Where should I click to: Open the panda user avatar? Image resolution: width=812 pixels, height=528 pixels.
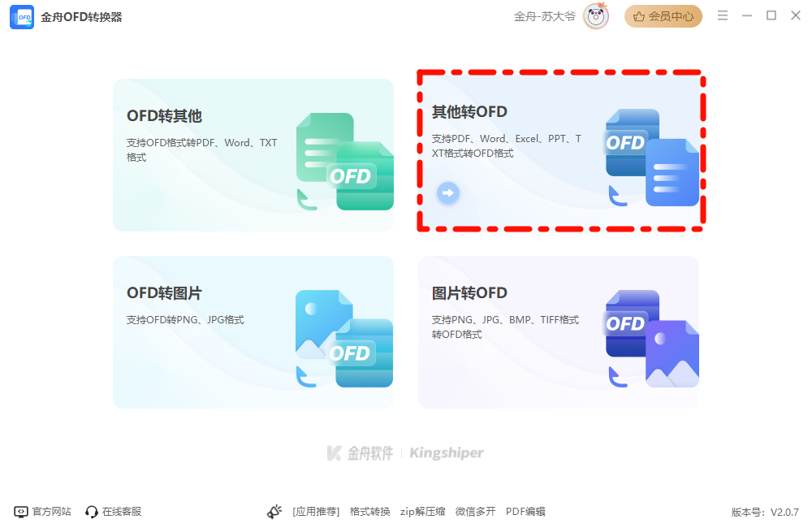[x=596, y=16]
